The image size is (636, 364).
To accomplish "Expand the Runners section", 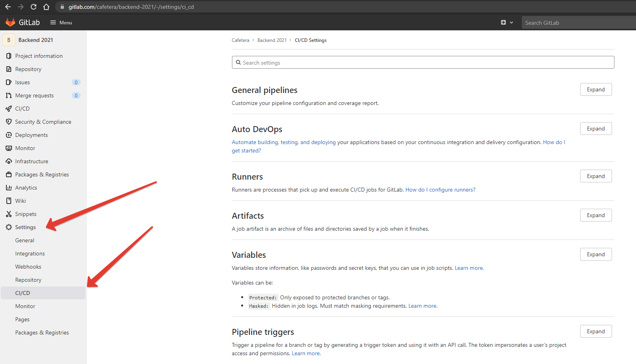I will tap(595, 176).
